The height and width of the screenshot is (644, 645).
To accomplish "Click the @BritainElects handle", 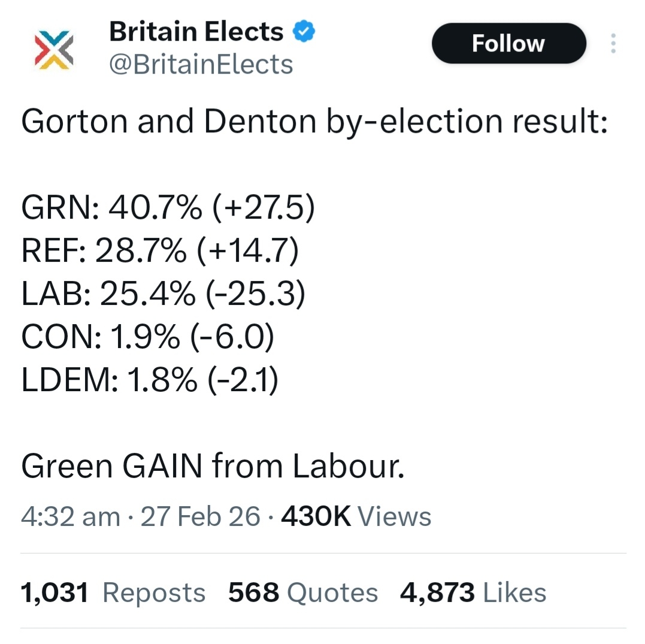I will (201, 65).
